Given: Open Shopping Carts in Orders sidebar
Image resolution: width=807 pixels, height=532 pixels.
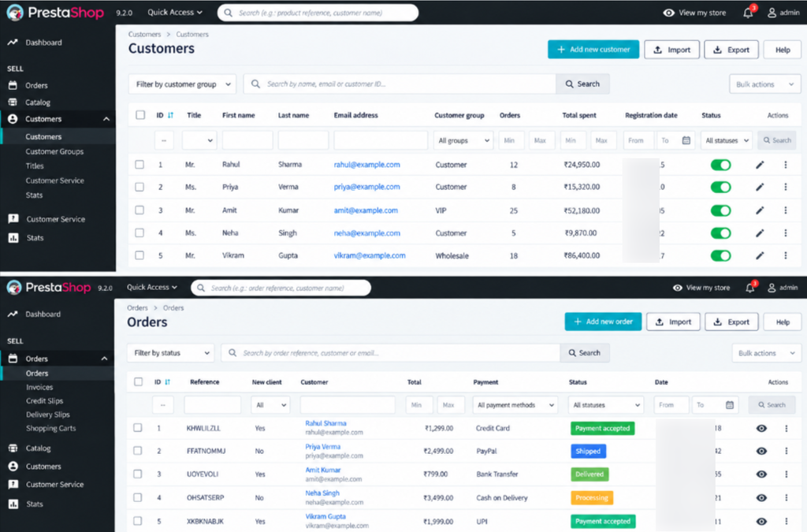Looking at the screenshot, I should (51, 428).
